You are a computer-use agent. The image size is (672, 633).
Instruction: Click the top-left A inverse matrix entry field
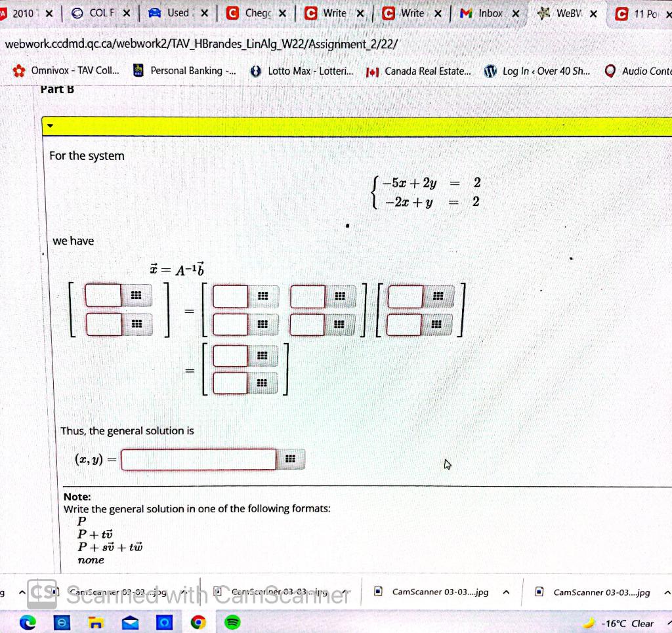pos(230,296)
